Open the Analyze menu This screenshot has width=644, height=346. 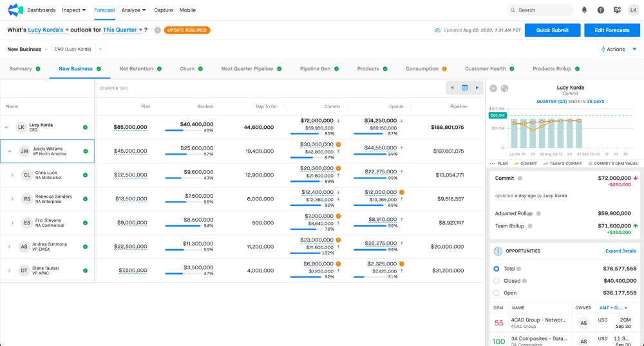133,10
